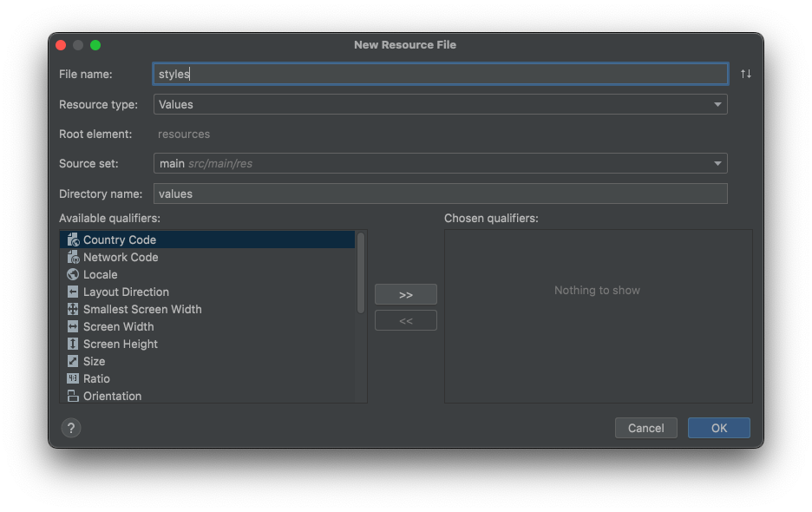Close the dialog with the red button
812x512 pixels.
click(x=61, y=45)
